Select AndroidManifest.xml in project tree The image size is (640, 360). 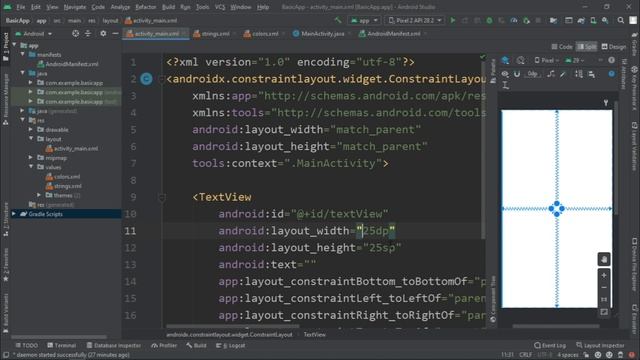(68, 64)
